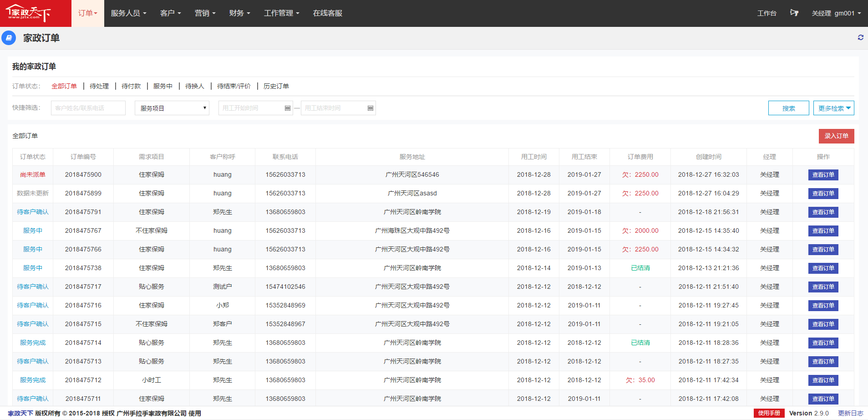This screenshot has height=420, width=868.
Task: Go to 在线客服
Action: 328,13
